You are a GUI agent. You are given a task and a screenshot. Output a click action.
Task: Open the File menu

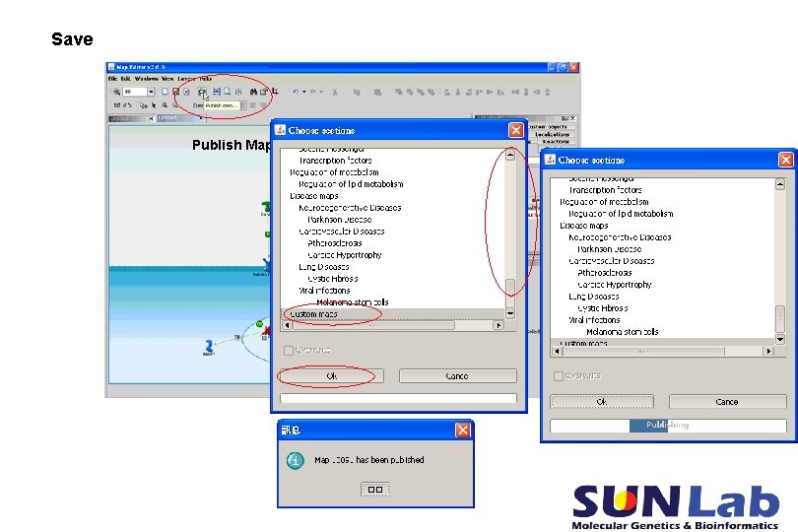pos(112,79)
